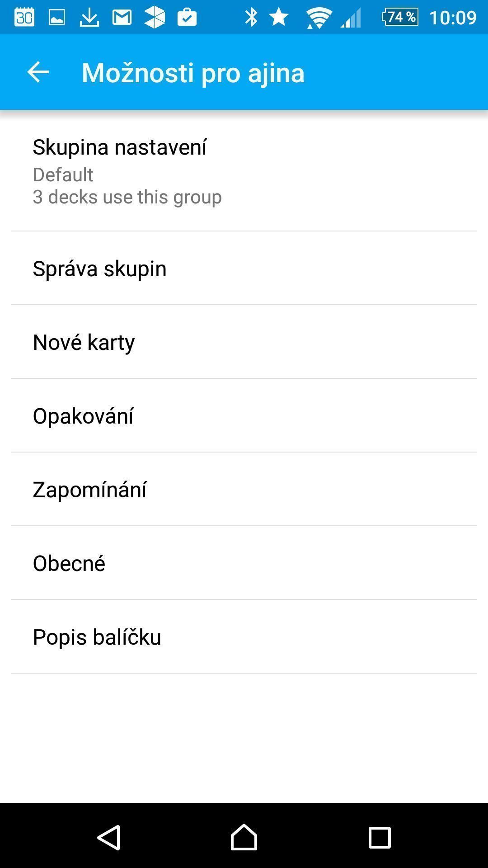Open Opakování settings section
This screenshot has width=488, height=868.
click(x=244, y=416)
